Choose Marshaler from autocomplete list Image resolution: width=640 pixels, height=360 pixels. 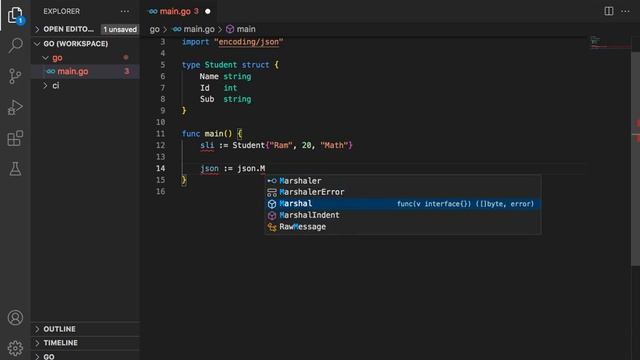[x=403, y=181]
